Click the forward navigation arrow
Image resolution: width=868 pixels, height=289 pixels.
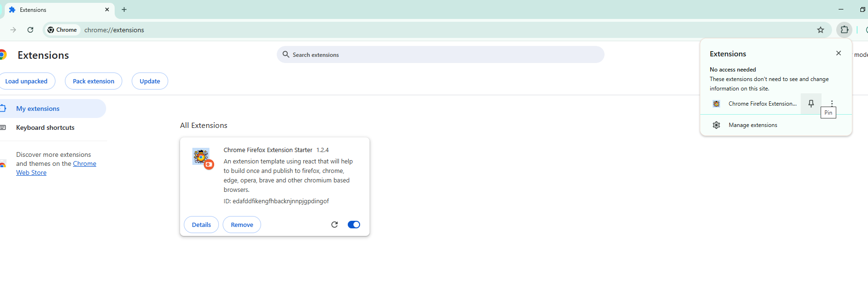13,30
